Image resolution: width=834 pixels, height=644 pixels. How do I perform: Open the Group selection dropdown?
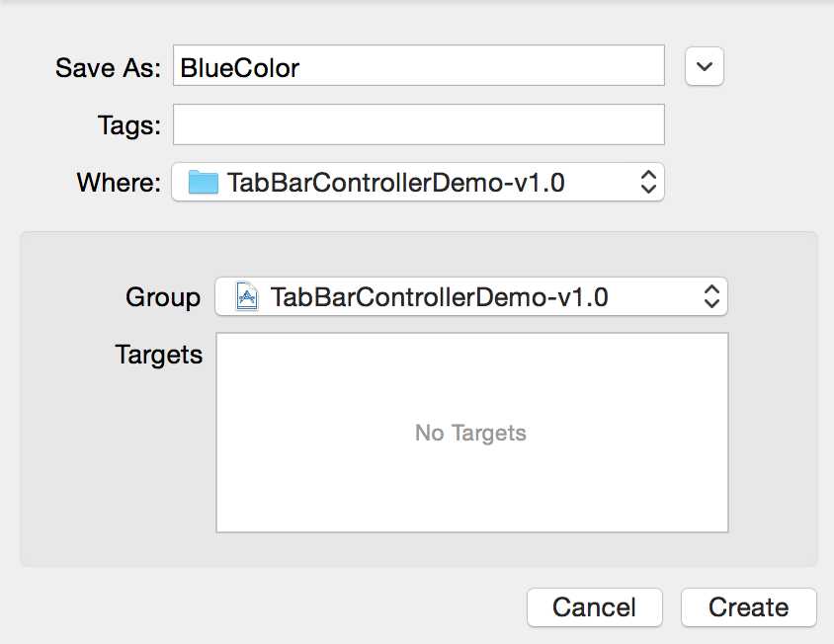[470, 297]
